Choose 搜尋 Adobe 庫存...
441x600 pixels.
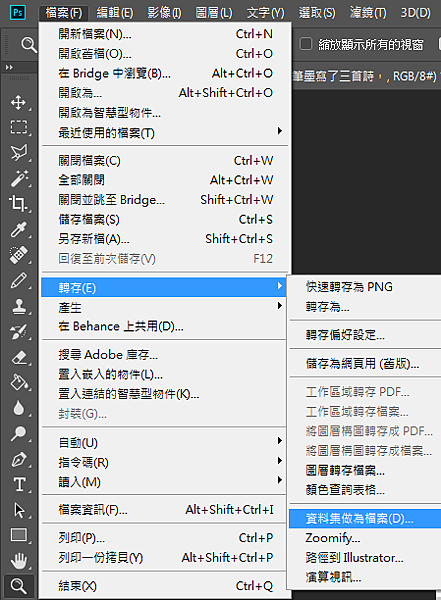coord(164,355)
